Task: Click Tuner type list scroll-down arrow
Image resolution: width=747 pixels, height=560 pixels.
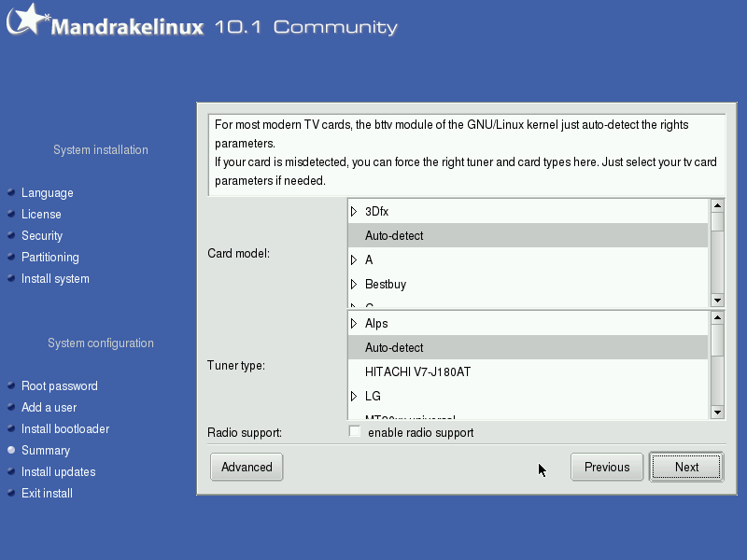Action: 717,413
